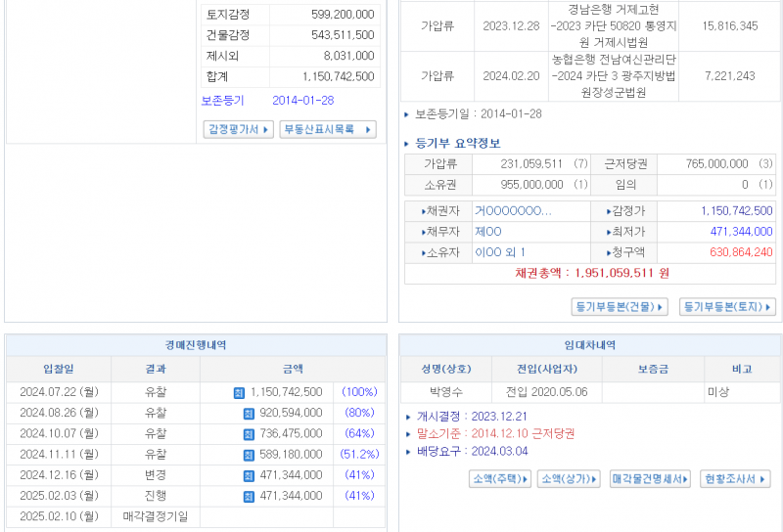Click the 경매진행내역 table header
The width and height of the screenshot is (783, 532).
pos(196,345)
